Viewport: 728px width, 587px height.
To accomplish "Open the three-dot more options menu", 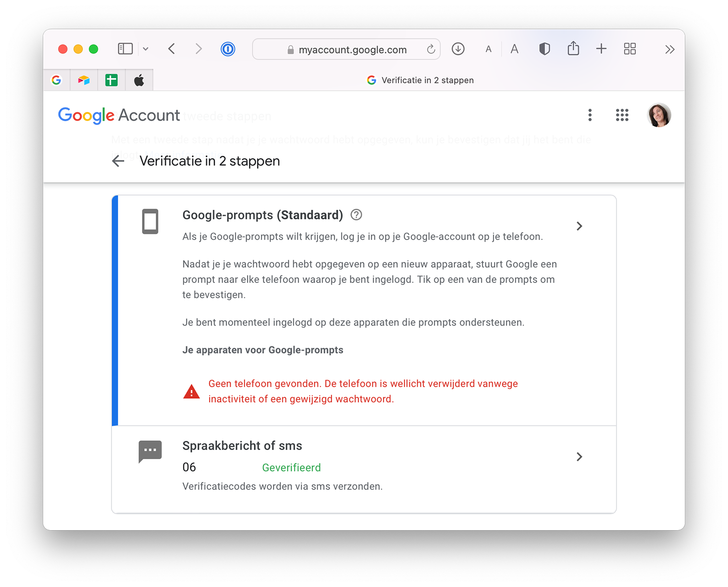I will tap(590, 115).
